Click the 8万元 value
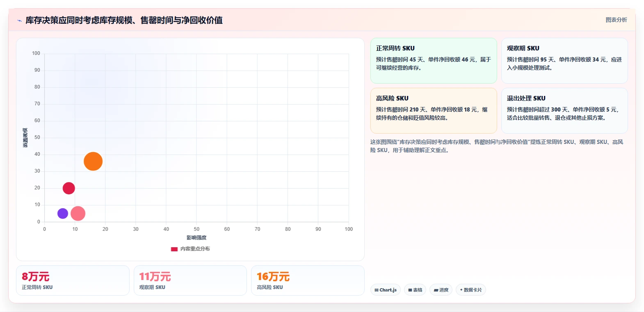This screenshot has height=312, width=644. [36, 277]
